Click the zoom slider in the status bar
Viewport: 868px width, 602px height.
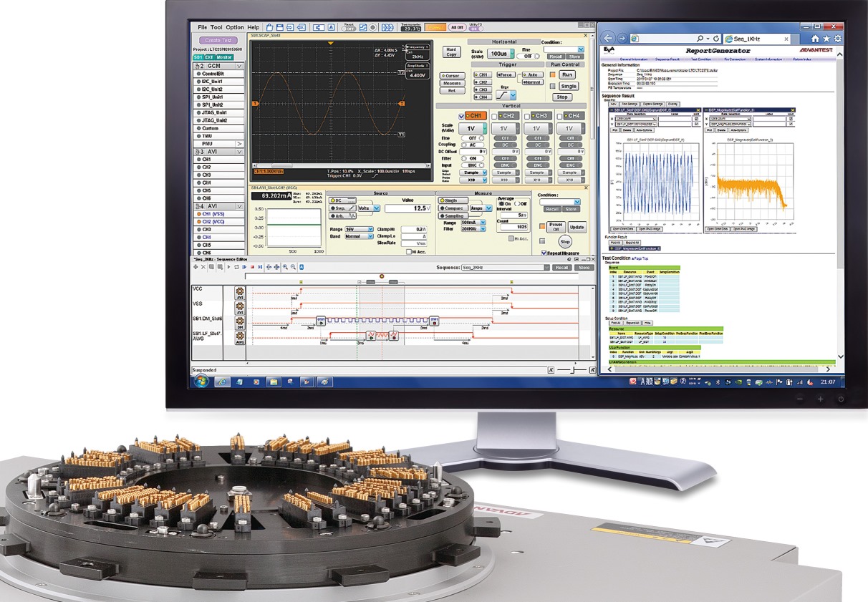(x=573, y=370)
